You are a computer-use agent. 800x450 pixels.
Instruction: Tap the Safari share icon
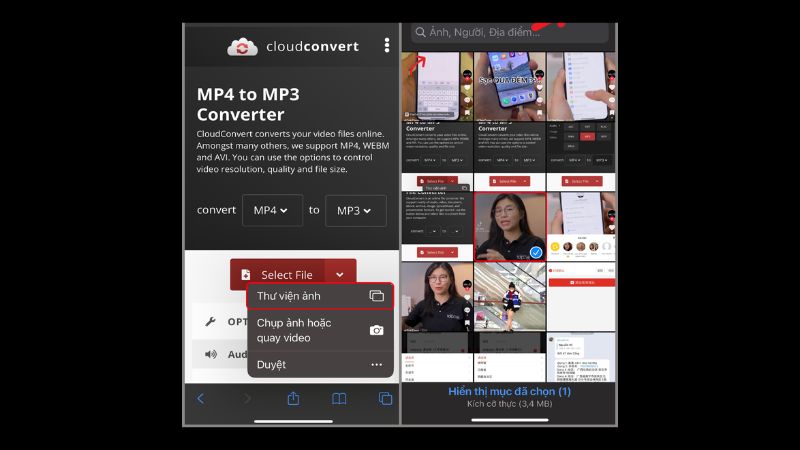point(293,398)
